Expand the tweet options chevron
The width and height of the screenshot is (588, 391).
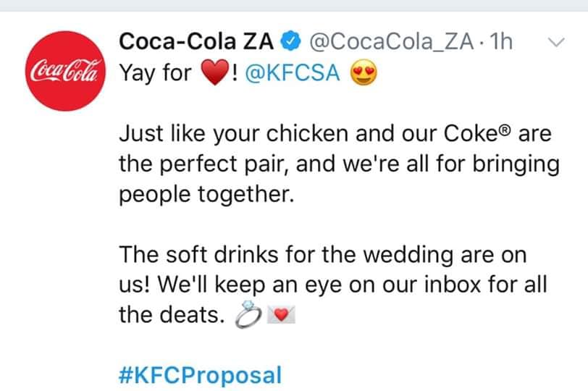point(555,43)
